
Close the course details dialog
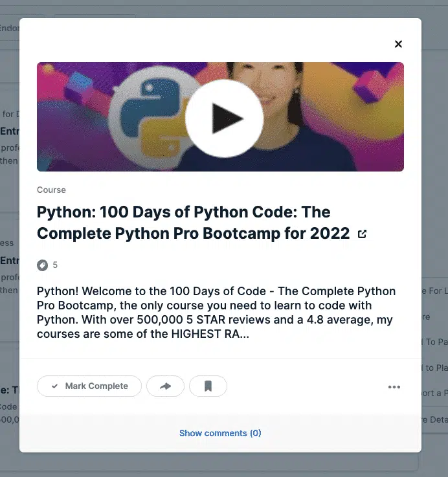(x=398, y=44)
